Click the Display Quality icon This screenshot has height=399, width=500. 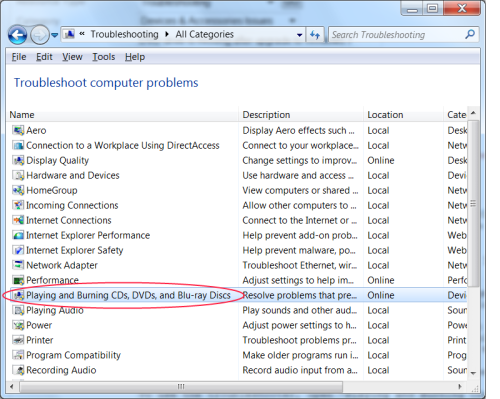coord(18,160)
